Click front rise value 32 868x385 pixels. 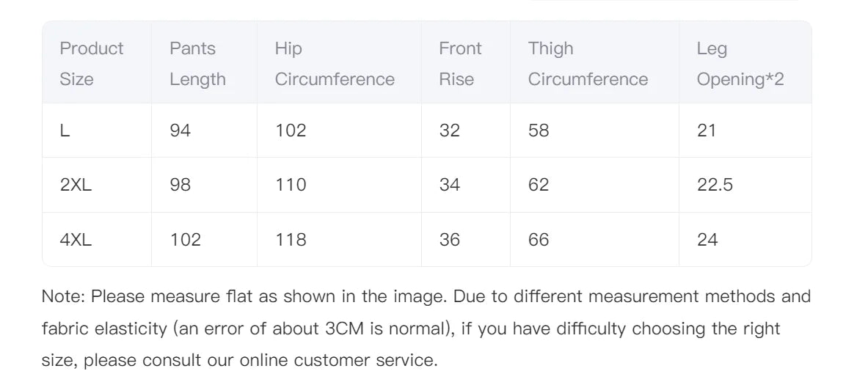coord(449,131)
